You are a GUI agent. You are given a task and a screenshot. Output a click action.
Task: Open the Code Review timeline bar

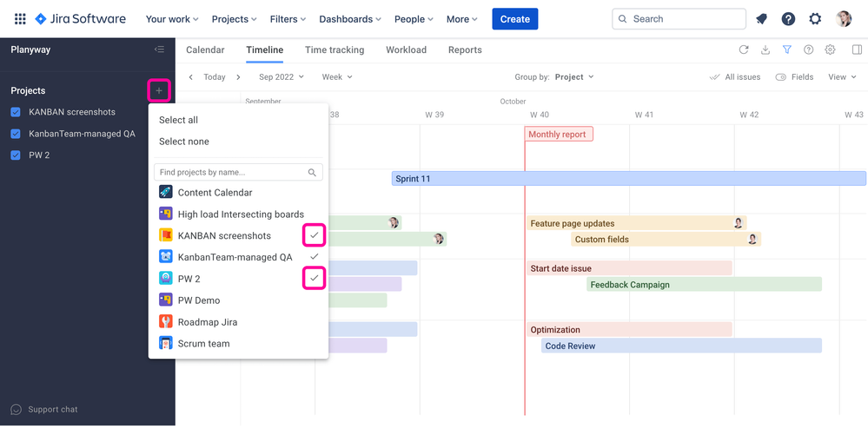coord(681,346)
